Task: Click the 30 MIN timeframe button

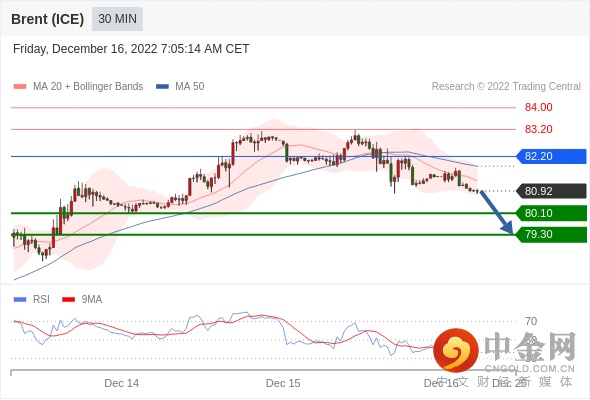Action: tap(117, 19)
